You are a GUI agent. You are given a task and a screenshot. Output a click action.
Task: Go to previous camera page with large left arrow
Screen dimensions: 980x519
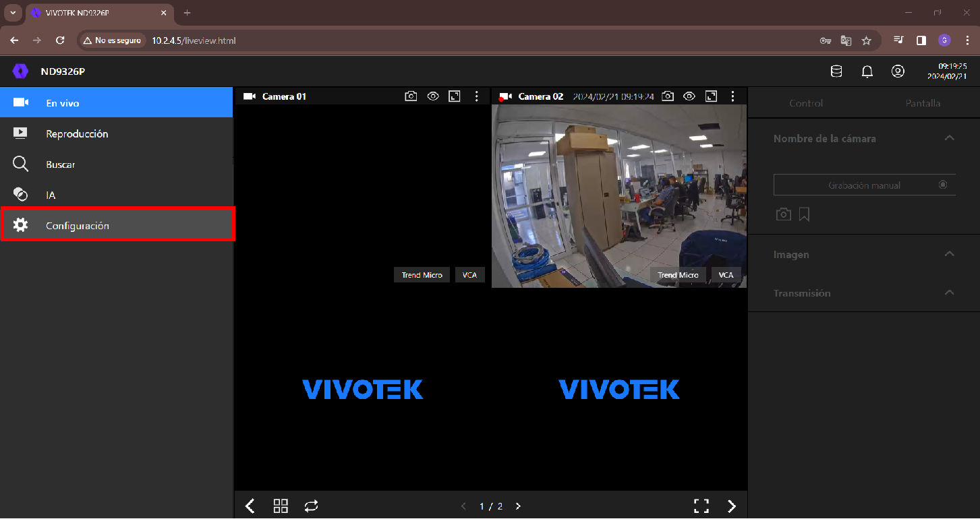(x=250, y=506)
